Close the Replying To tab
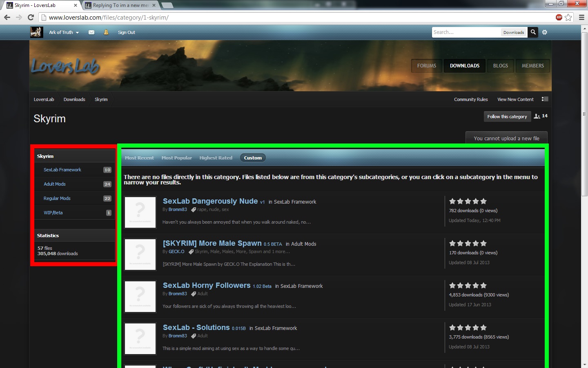Screen dimensions: 588x368 154,5
